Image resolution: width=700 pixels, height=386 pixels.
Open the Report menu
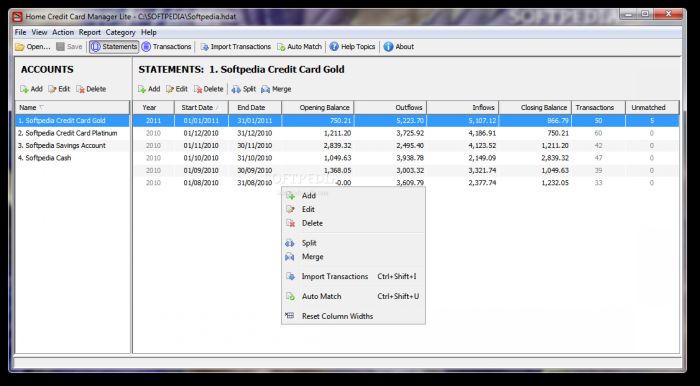(x=90, y=33)
